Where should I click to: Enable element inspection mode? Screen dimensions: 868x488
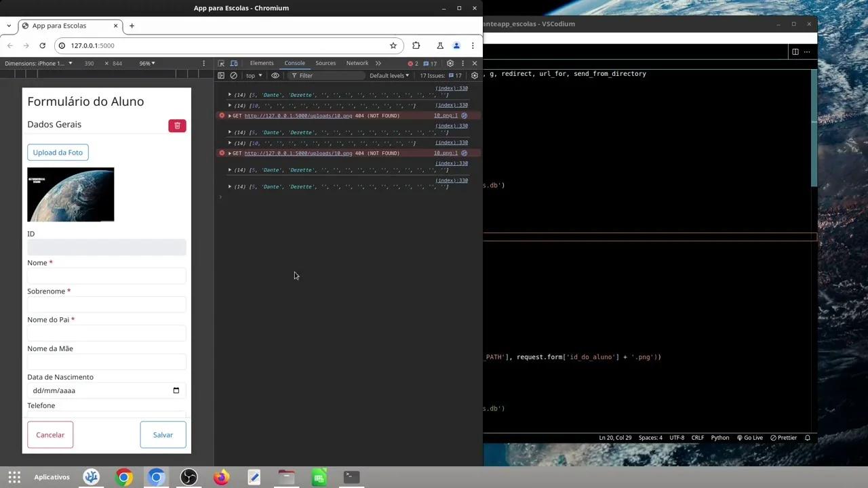(221, 63)
